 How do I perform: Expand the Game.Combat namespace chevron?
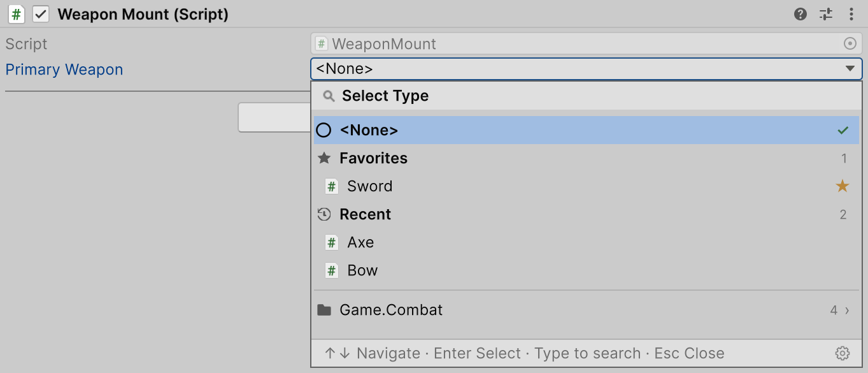point(847,311)
